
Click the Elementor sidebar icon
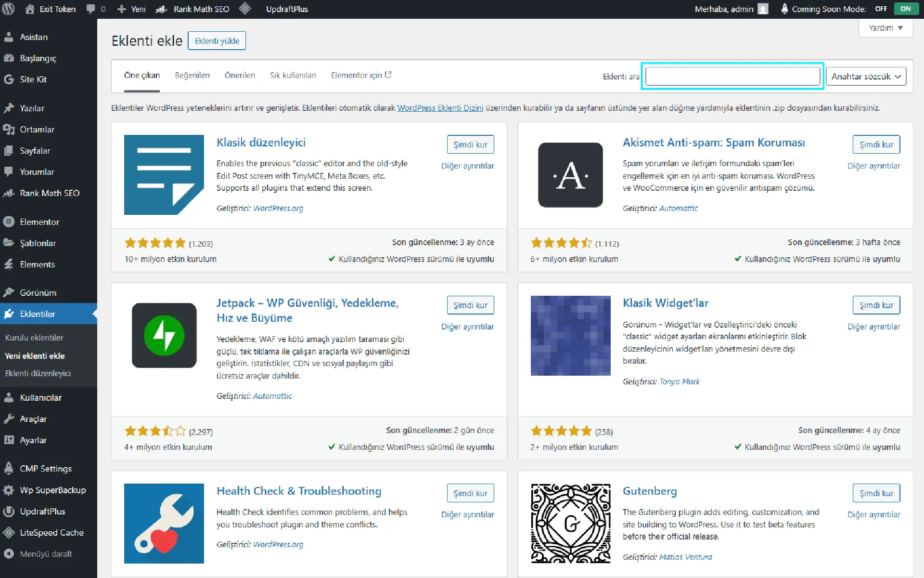pos(9,222)
